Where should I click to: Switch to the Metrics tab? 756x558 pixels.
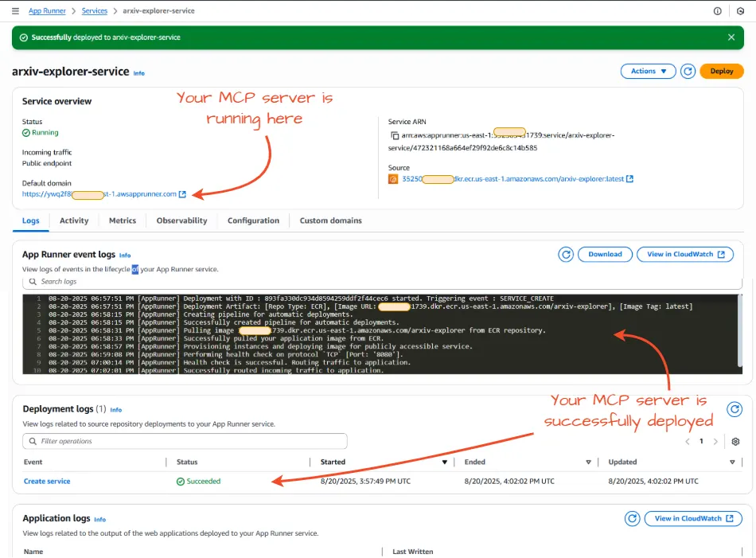[x=121, y=220]
